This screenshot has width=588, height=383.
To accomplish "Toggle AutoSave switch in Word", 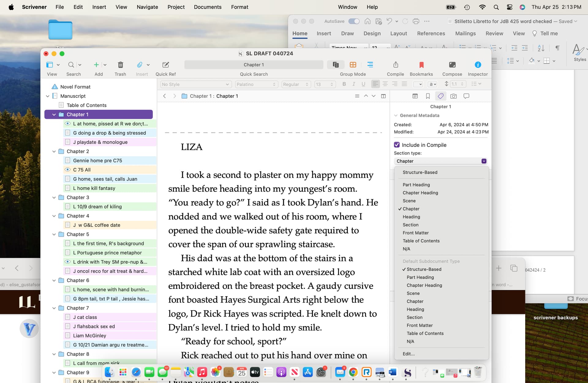I will [354, 21].
